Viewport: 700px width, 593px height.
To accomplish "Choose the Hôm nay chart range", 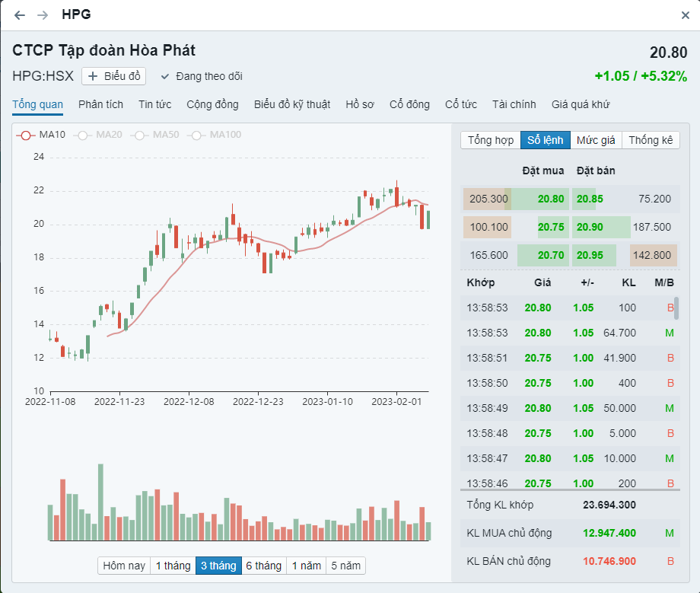I will click(x=124, y=566).
